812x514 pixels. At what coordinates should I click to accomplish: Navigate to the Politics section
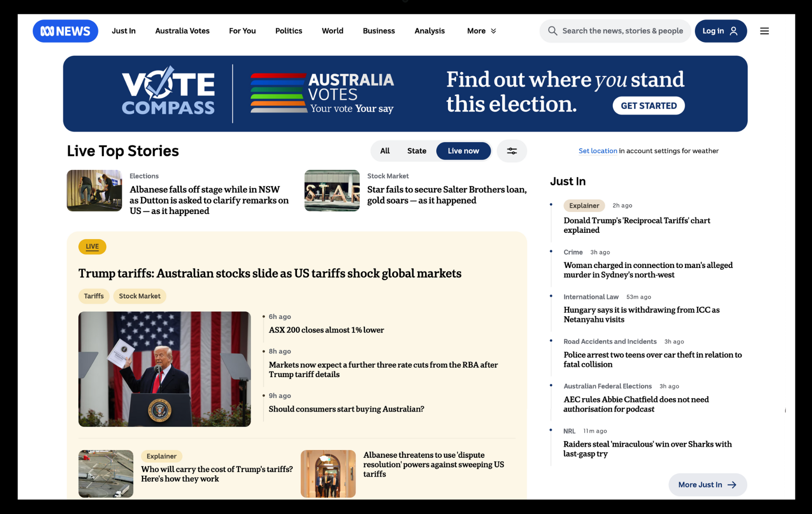(289, 31)
